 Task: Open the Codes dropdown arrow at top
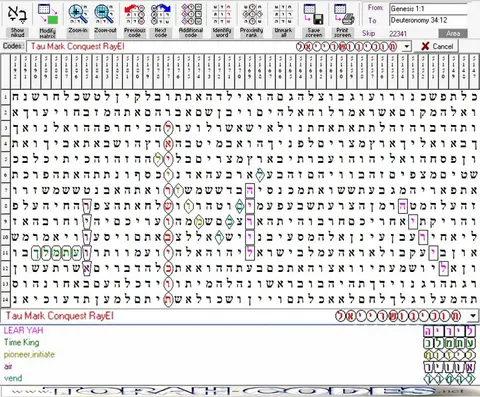406,46
